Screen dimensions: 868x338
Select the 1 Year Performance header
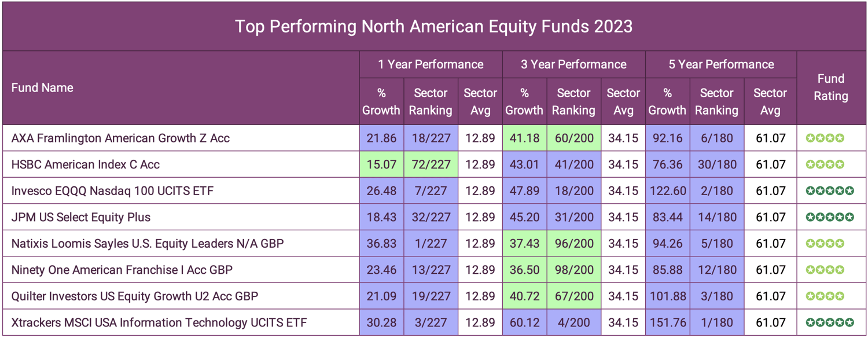point(431,65)
